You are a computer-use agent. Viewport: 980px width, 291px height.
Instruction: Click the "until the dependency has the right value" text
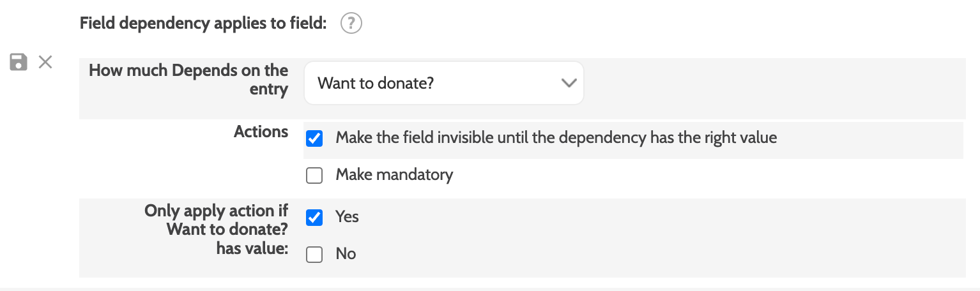[x=655, y=137]
